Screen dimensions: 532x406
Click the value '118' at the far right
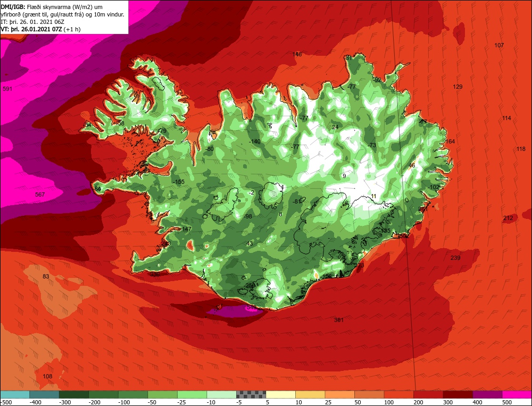pos(521,149)
